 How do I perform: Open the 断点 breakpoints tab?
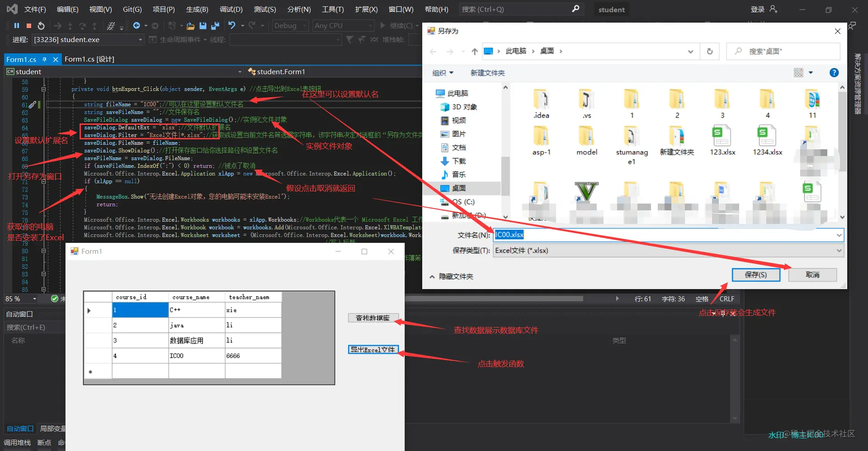click(44, 442)
